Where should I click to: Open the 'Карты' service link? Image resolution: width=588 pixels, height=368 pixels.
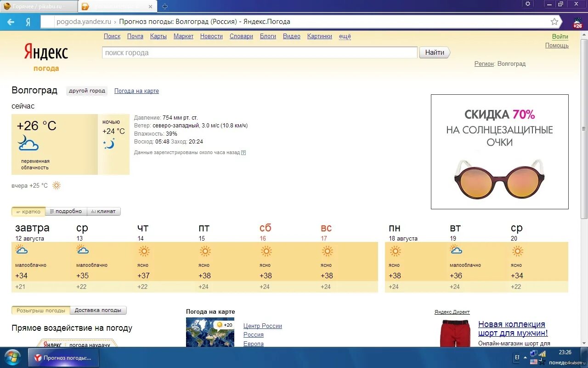[158, 36]
